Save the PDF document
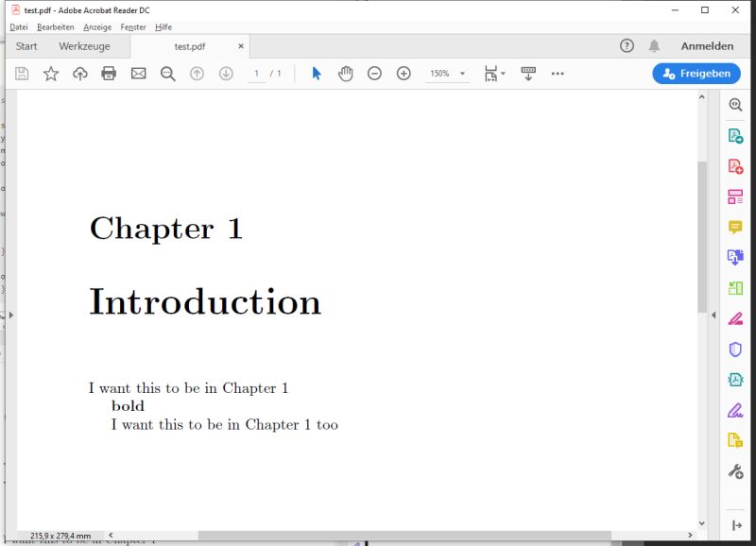 (x=21, y=73)
